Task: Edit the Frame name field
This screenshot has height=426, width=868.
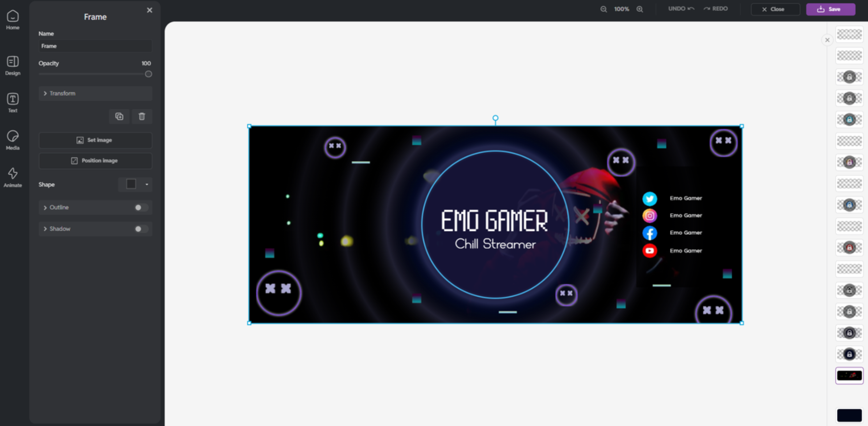Action: pos(95,46)
